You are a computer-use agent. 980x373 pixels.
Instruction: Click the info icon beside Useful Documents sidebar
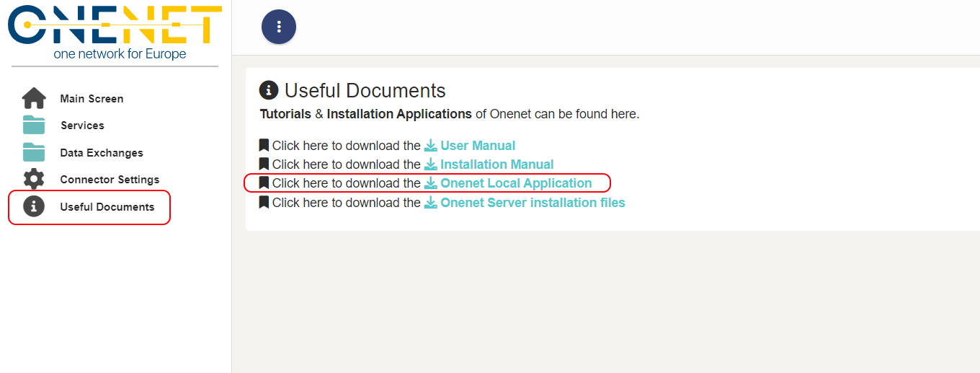pyautogui.click(x=34, y=206)
